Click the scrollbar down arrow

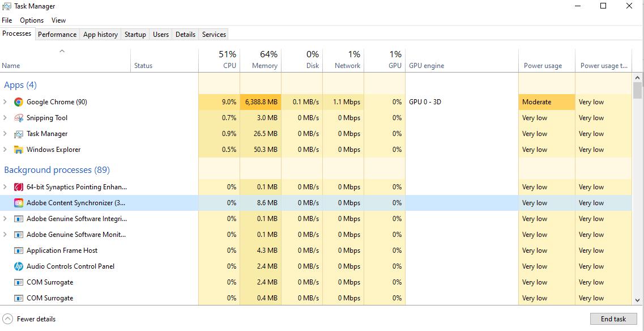tap(638, 300)
